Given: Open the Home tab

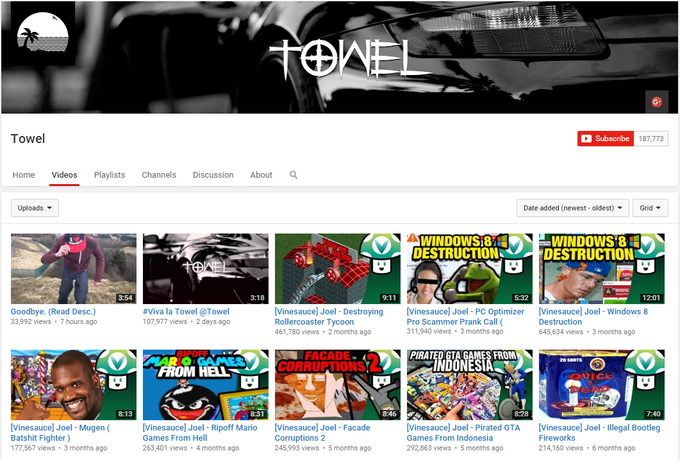Looking at the screenshot, I should (23, 175).
